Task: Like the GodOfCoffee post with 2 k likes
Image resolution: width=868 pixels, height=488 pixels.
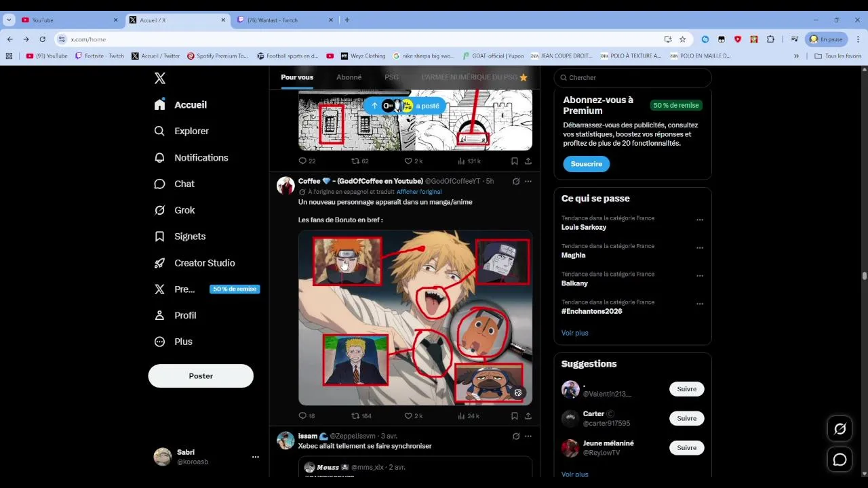Action: (x=414, y=415)
